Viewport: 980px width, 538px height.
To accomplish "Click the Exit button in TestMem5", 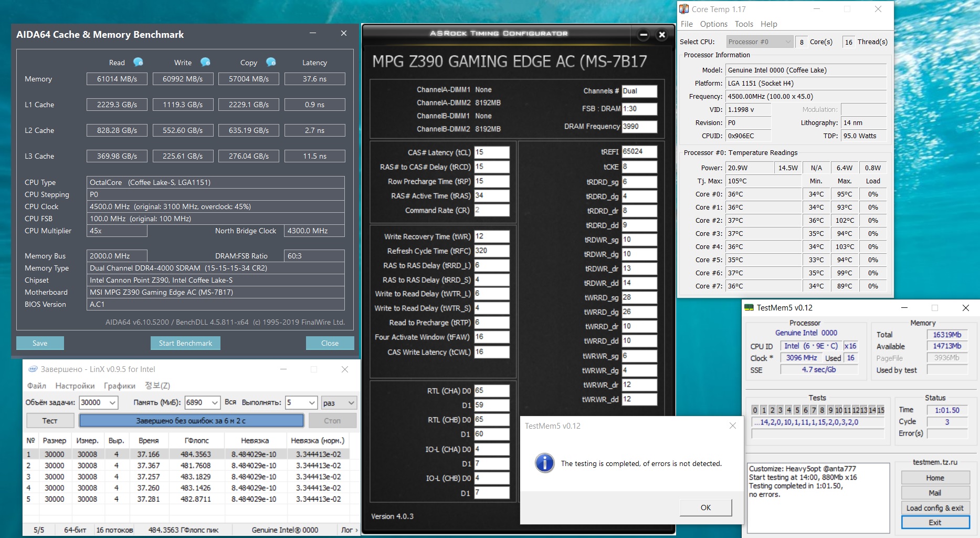I will (x=935, y=522).
